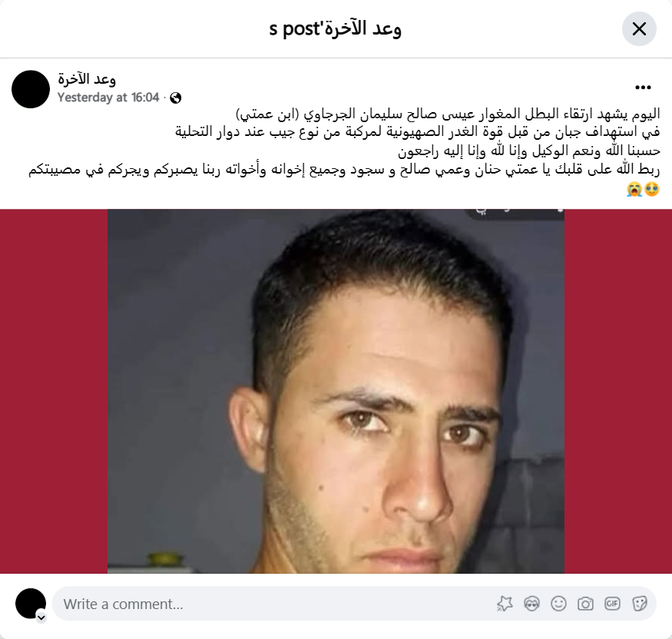
Task: Click the public globe audience icon
Action: (x=175, y=98)
